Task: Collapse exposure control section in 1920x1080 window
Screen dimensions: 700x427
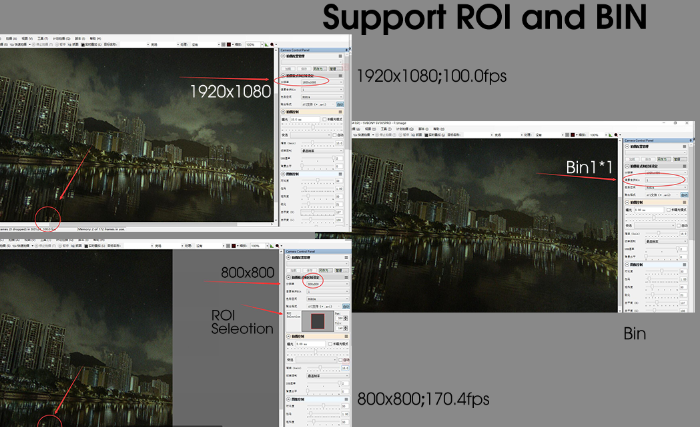Action: coord(283,112)
